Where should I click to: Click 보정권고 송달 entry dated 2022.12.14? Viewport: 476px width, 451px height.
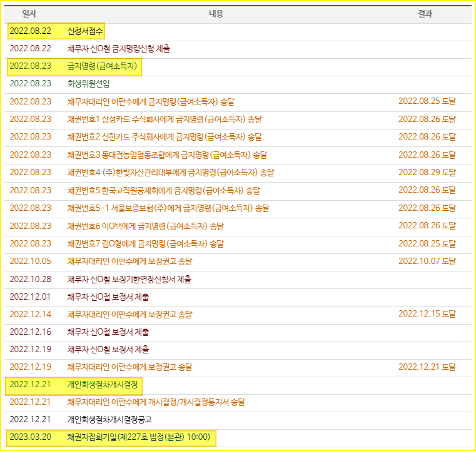pos(129,315)
